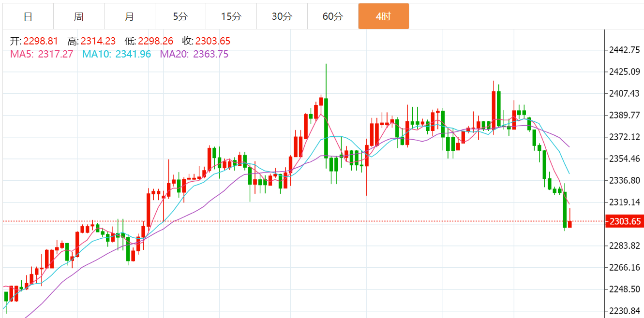Click the 2230.84 price axis label
This screenshot has height=318, width=644.
(624, 311)
